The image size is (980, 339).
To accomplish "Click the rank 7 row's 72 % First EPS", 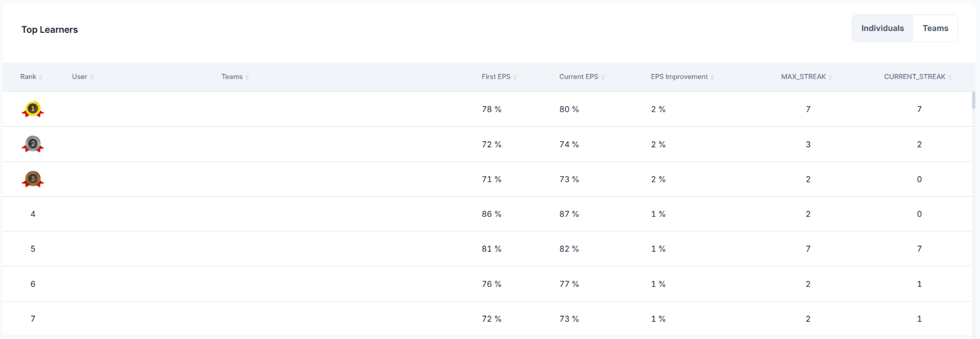I will (491, 319).
